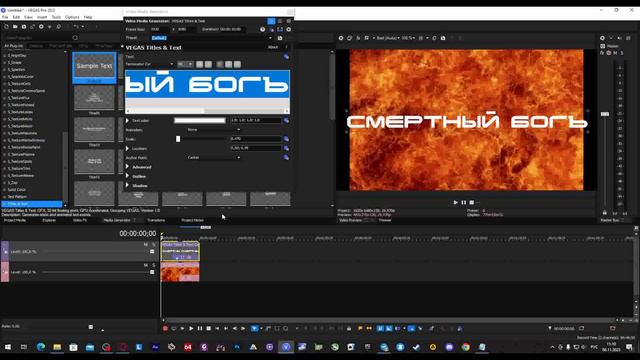Screen dimensions: 640x360
Task: Open the Tools menu
Action: (x=56, y=17)
